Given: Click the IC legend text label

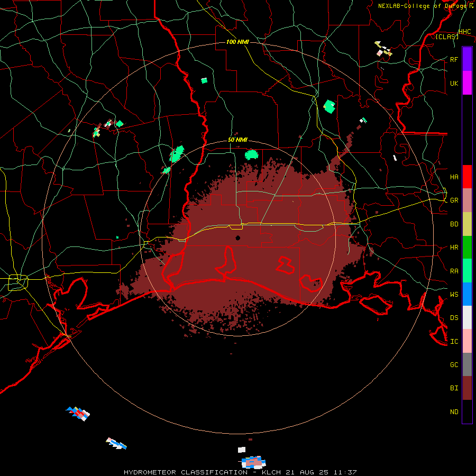Looking at the screenshot, I should [x=454, y=341].
